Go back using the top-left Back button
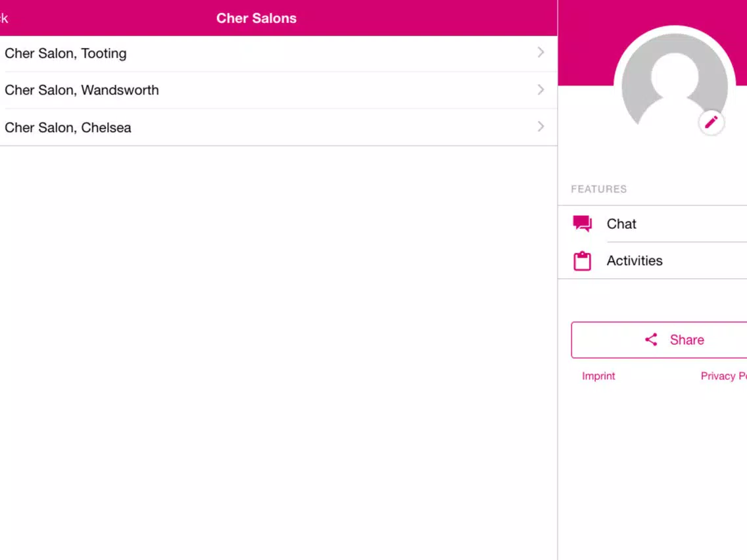This screenshot has height=560, width=747. click(3, 18)
